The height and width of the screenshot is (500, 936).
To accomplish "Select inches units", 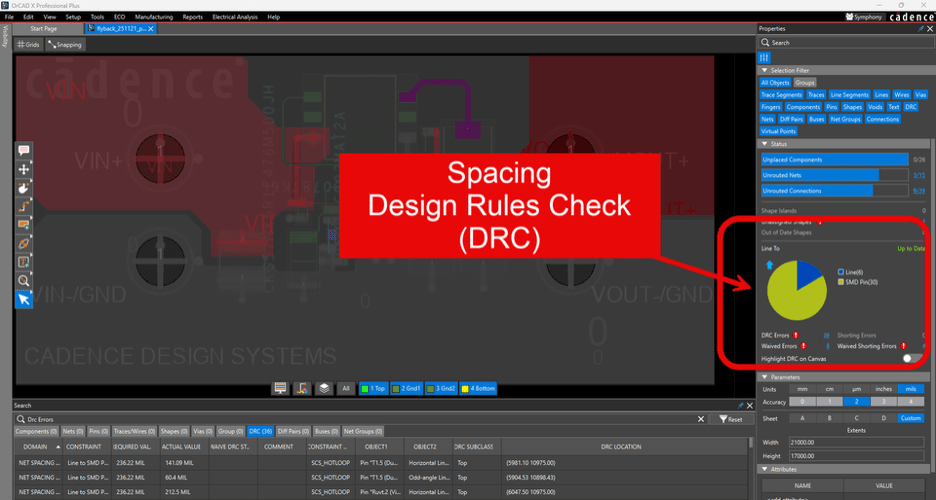I will coord(883,389).
